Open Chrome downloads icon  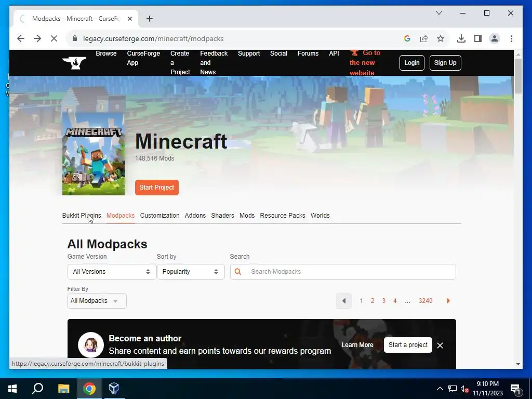(461, 38)
